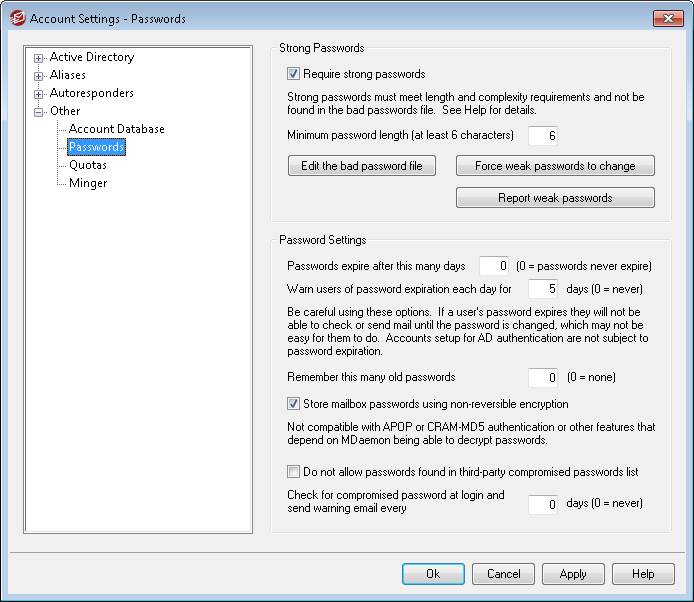The height and width of the screenshot is (602, 694).
Task: Close the Account Settings dialog
Action: pyautogui.click(x=668, y=18)
